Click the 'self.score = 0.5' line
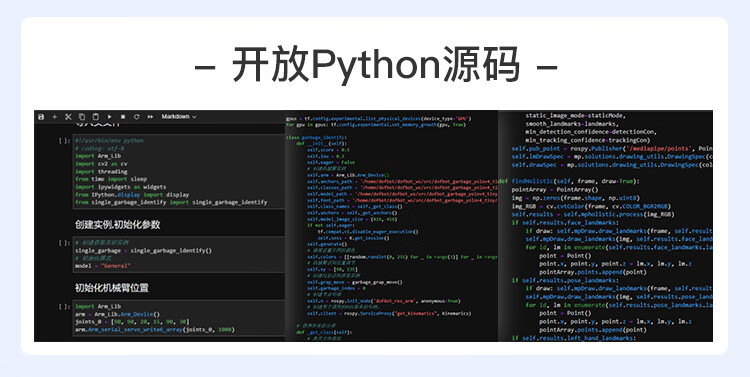 (x=328, y=150)
